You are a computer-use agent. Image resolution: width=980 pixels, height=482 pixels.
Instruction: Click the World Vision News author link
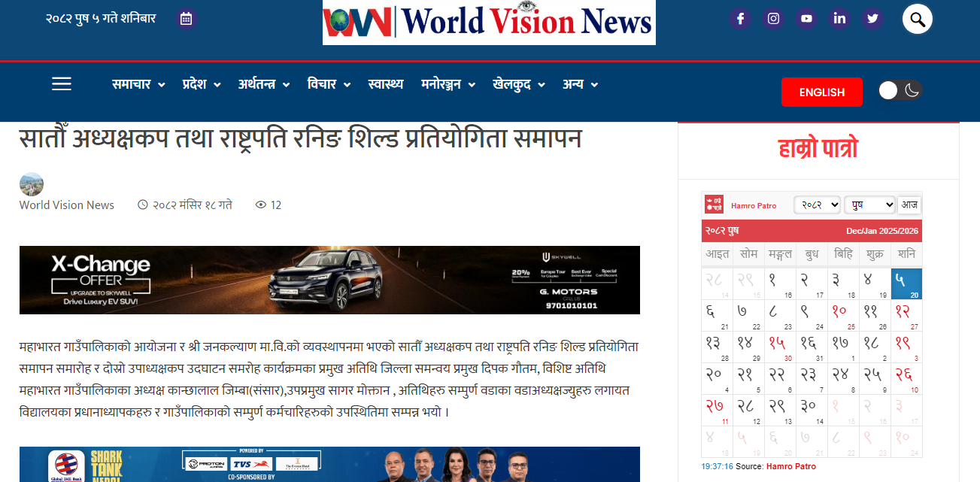67,205
